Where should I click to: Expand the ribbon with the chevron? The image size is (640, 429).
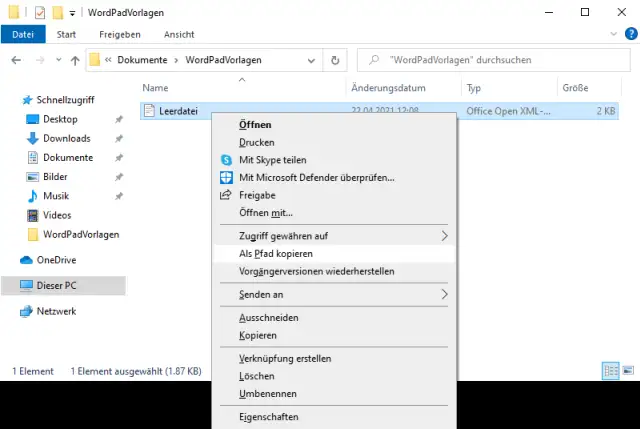613,34
